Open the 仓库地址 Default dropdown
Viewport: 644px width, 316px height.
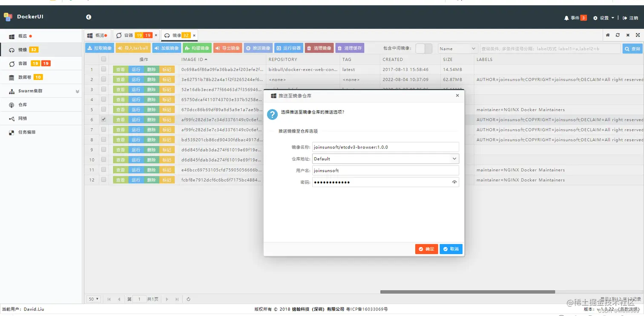(x=385, y=159)
